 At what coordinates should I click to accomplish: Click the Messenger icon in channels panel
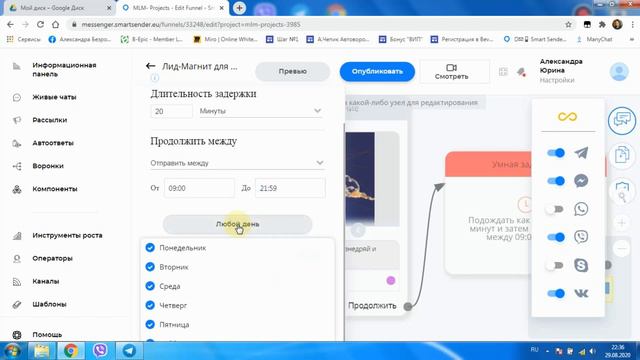click(581, 181)
